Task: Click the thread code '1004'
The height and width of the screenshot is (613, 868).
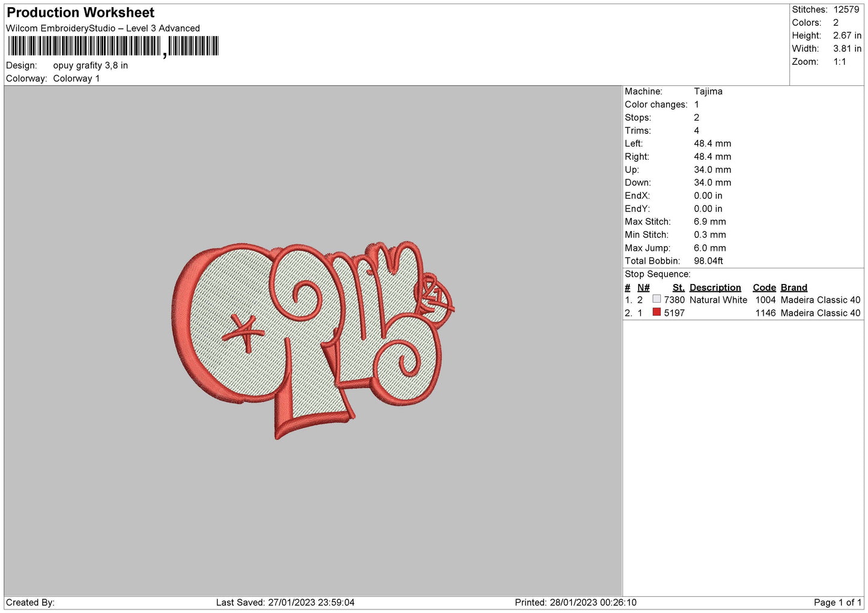Action: pyautogui.click(x=765, y=300)
